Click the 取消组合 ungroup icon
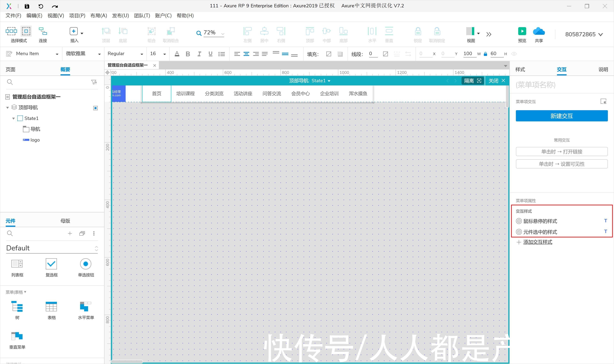 pos(171,31)
